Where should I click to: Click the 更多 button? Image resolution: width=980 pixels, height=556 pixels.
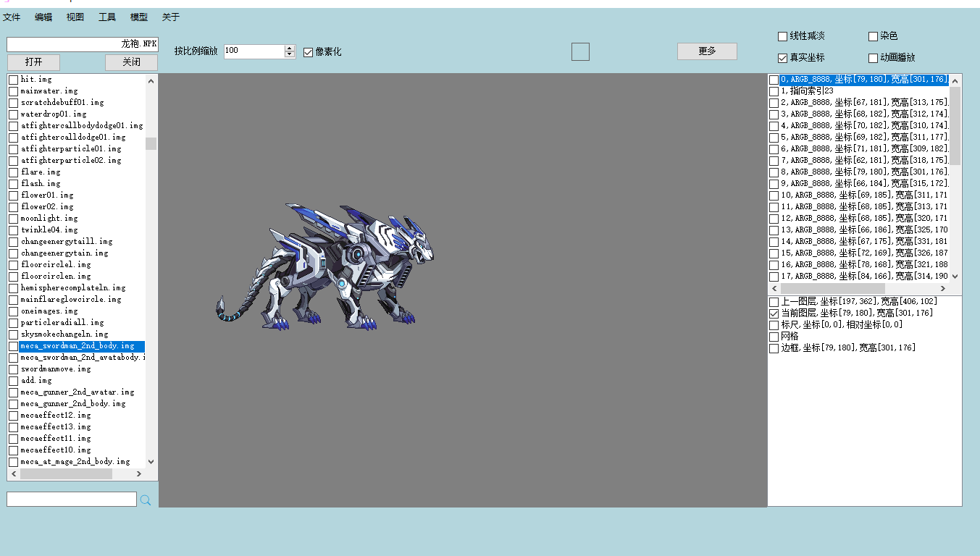coord(707,51)
